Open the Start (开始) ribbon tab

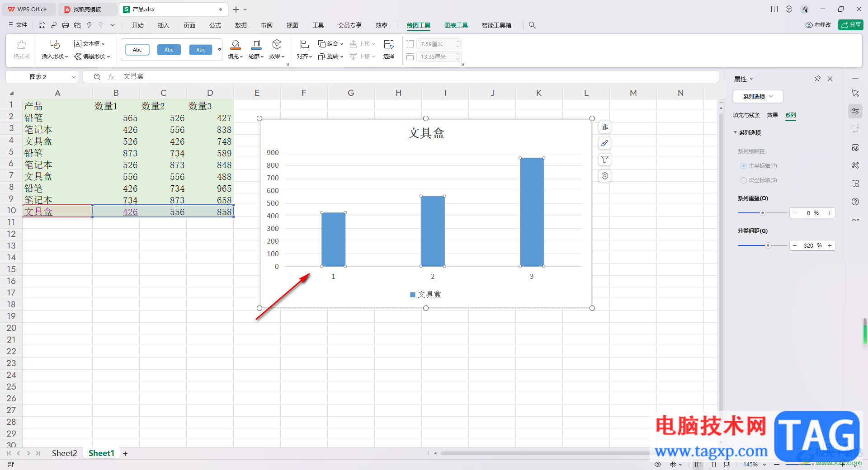138,25
